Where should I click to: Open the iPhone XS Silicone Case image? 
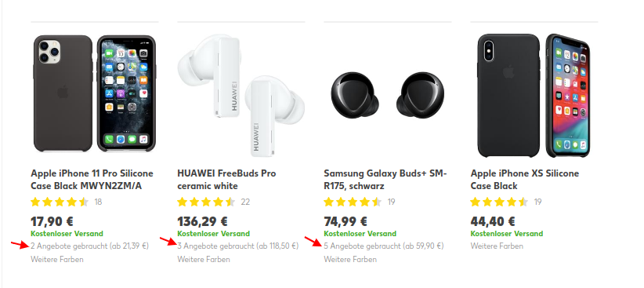534,96
